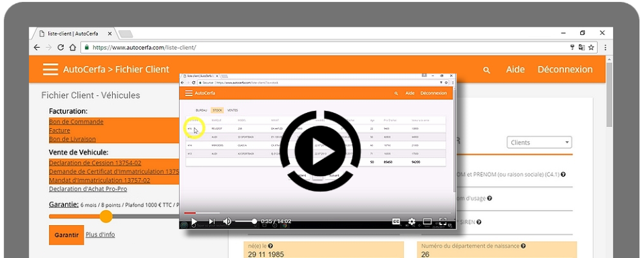Image resolution: width=644 pixels, height=258 pixels.
Task: Close the liste-client AutoCerfa tab
Action: 109,34
